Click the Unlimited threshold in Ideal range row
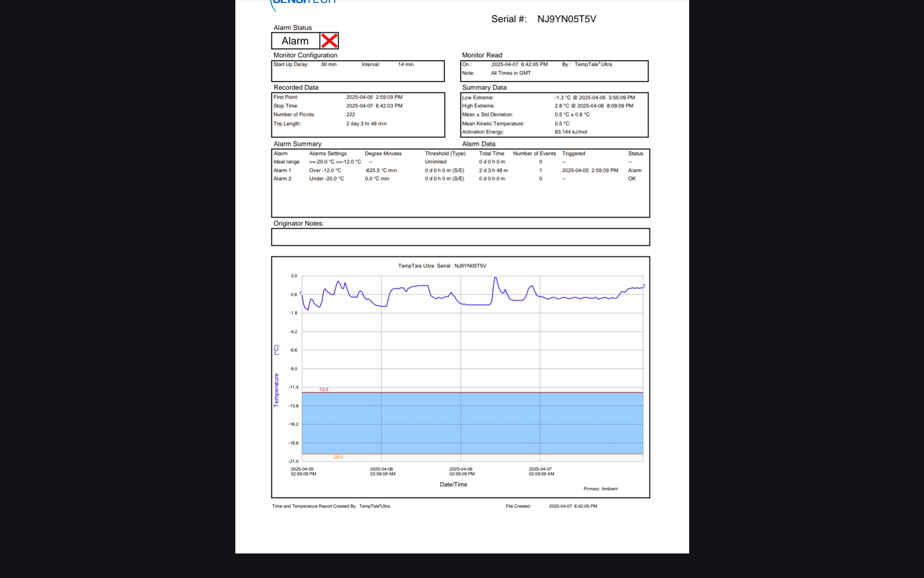This screenshot has width=924, height=578. pyautogui.click(x=436, y=162)
